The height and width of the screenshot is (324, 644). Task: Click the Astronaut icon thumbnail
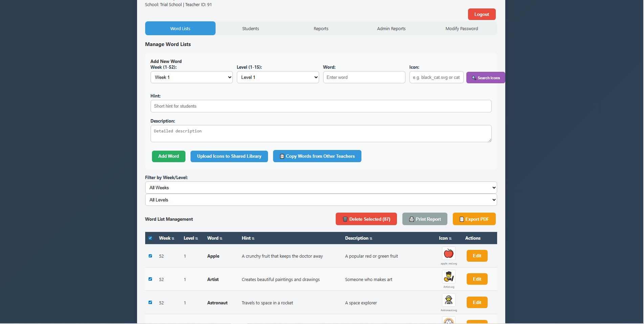coord(448,300)
